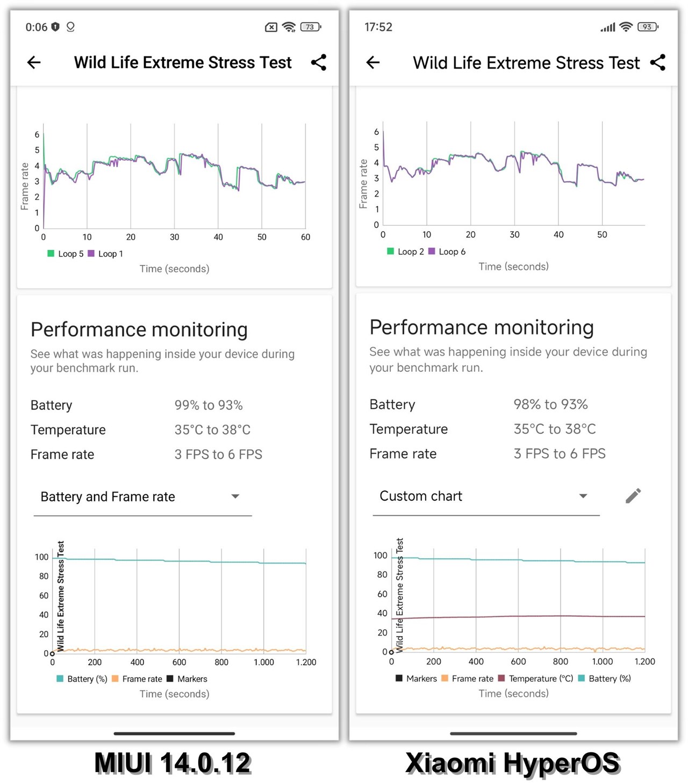Tap the 17:52 clock in HyperOS status bar

tap(378, 27)
